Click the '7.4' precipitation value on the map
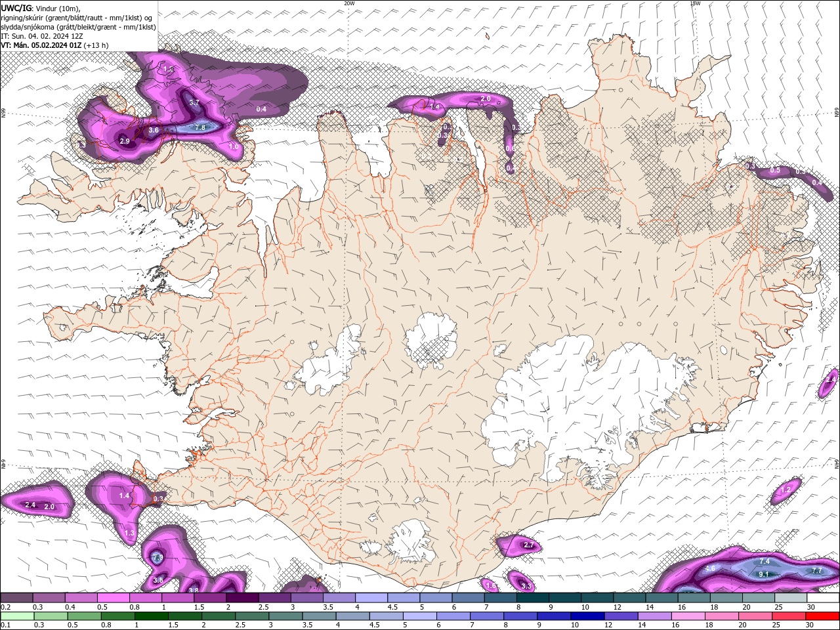 [x=765, y=562]
